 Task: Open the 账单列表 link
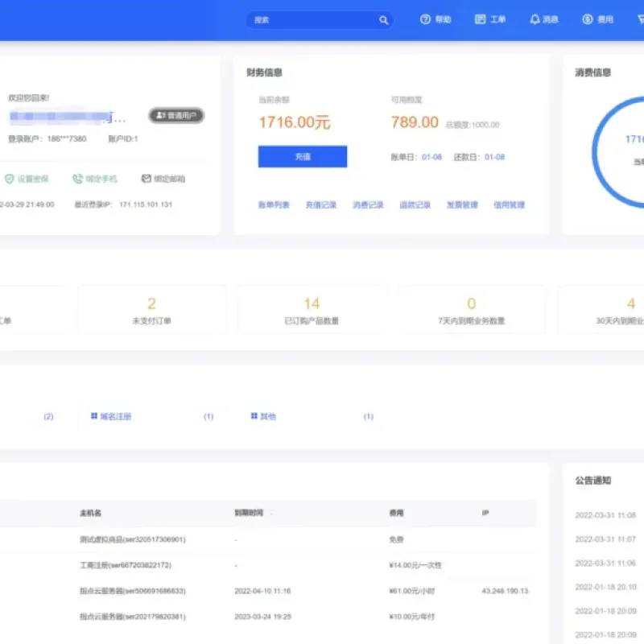274,205
